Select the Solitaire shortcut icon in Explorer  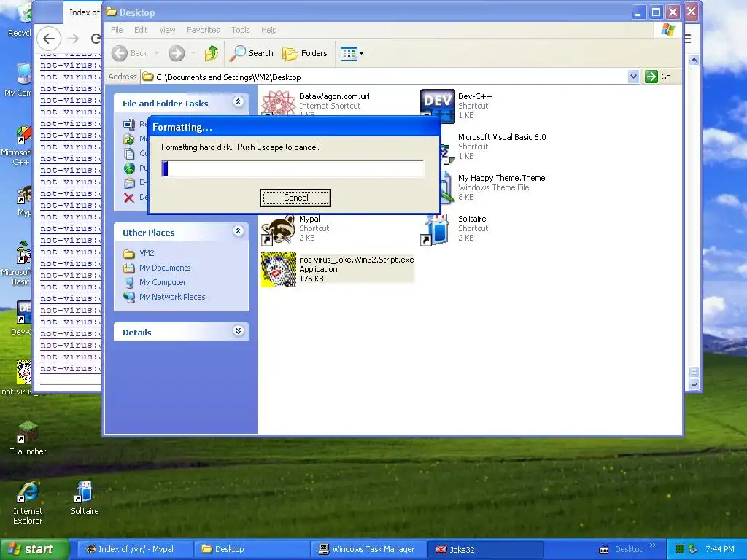pos(435,230)
